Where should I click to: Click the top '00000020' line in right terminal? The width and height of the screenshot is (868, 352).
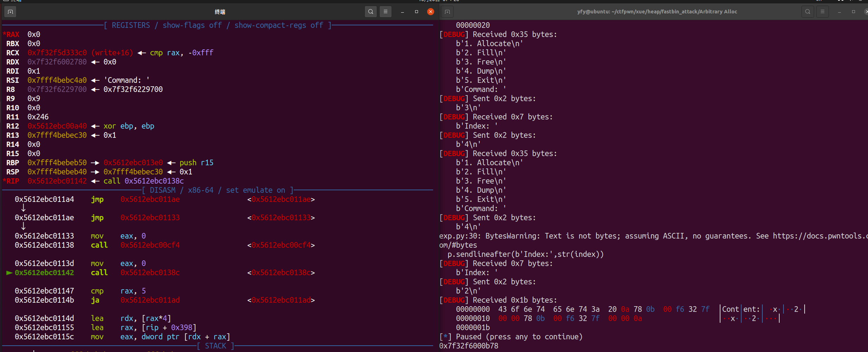point(473,25)
